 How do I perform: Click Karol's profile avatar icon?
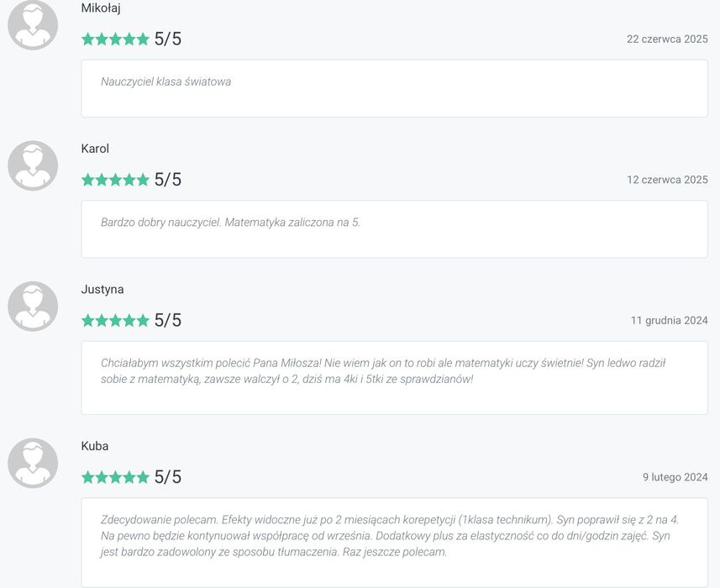click(33, 165)
